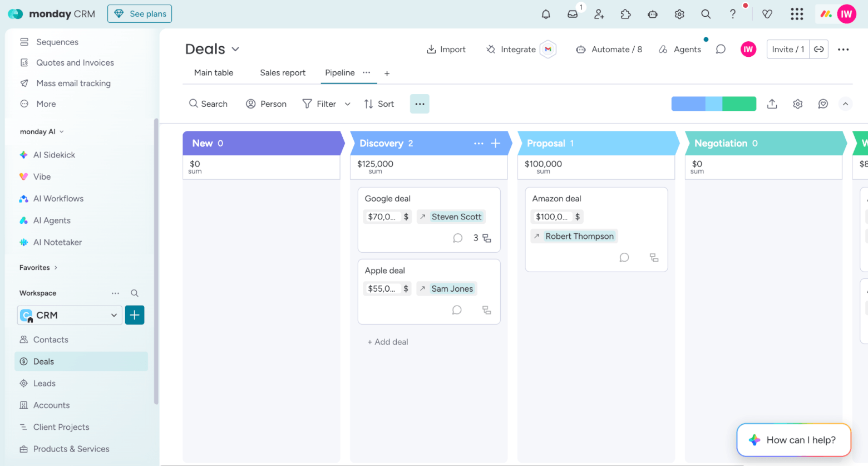Open the Pipeline view settings gear
This screenshot has width=868, height=466.
coord(798,104)
